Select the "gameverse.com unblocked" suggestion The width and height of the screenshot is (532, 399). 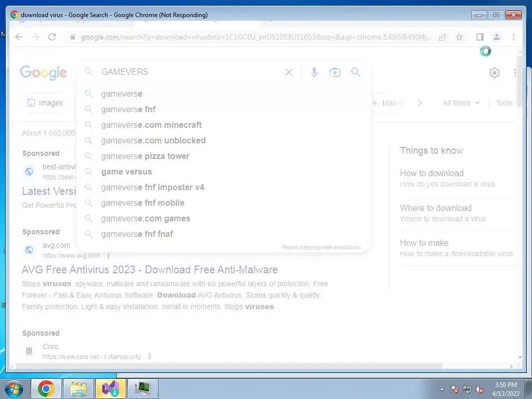pos(224,140)
